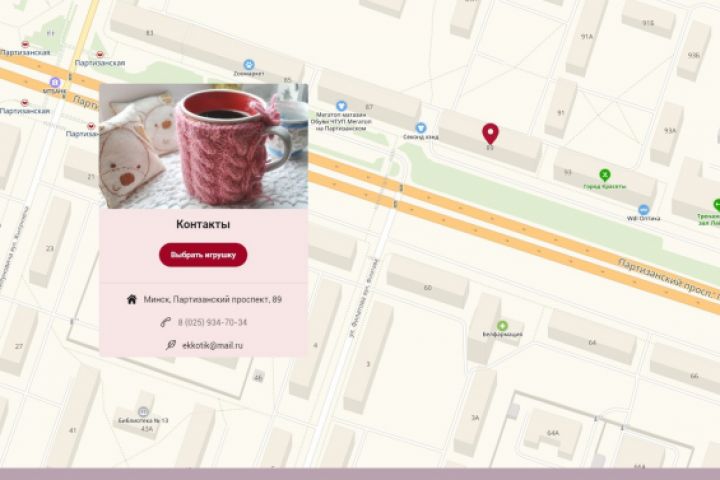Click the Контакты heading in the card
720x480 pixels.
click(x=203, y=224)
